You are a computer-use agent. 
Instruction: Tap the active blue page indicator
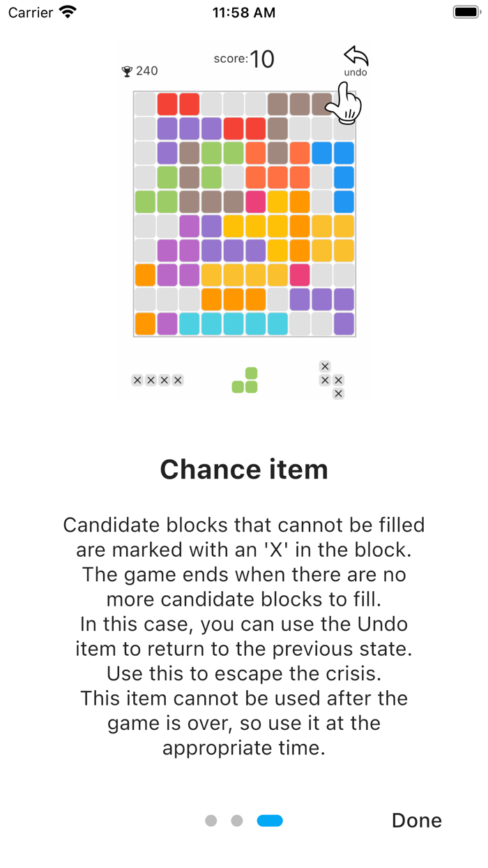(270, 821)
